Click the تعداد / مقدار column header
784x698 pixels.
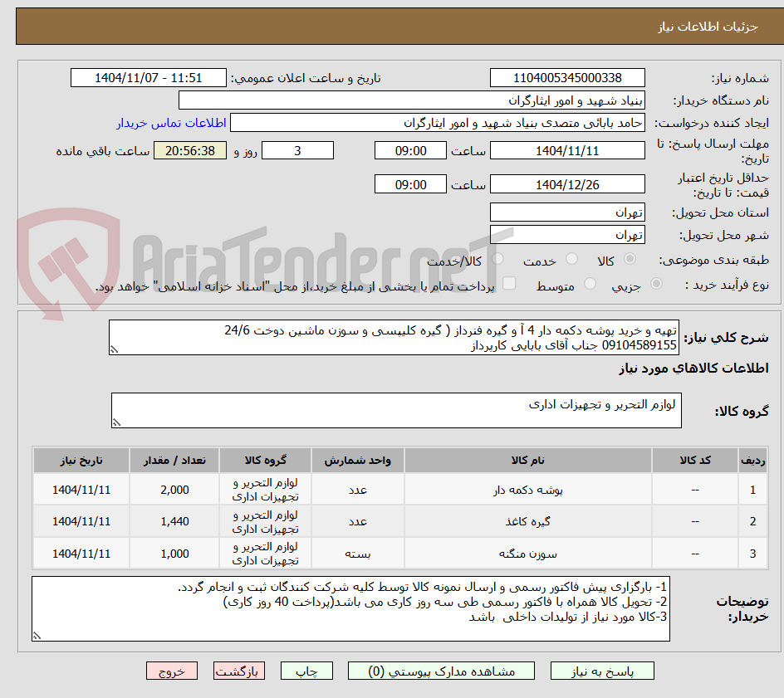(174, 460)
